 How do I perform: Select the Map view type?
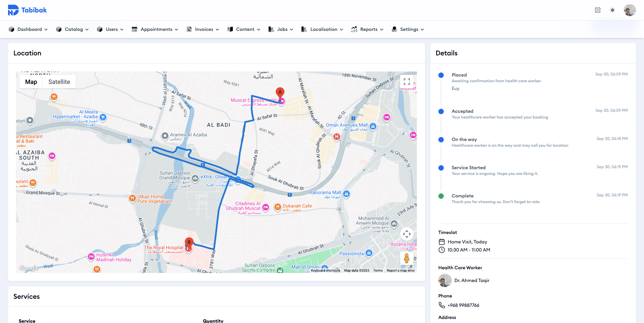31,82
